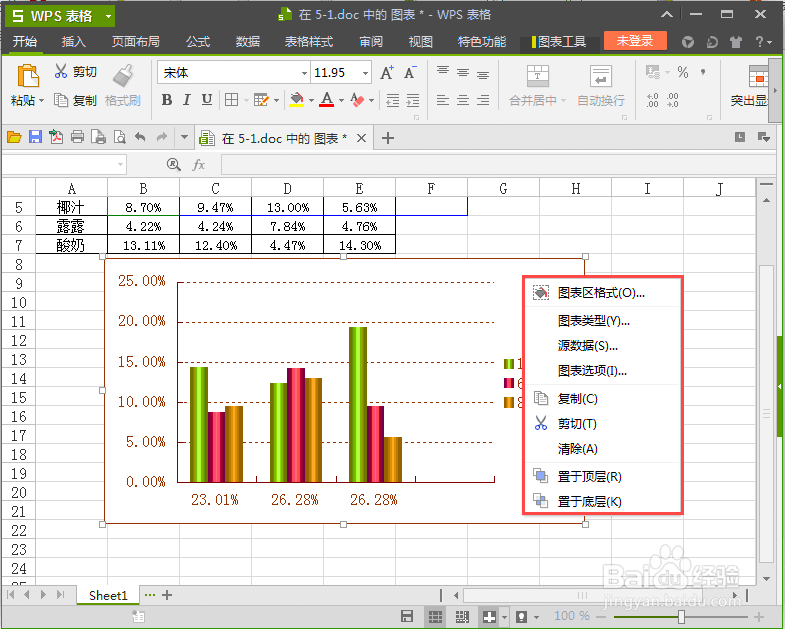Viewport: 785px width, 629px height.
Task: Copy using the ribbon 复制 icon
Action: pyautogui.click(x=61, y=100)
